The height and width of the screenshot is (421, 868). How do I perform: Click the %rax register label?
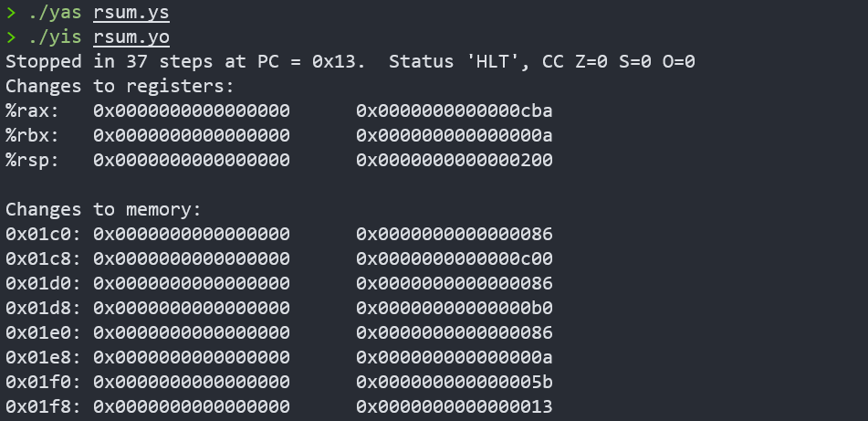click(x=32, y=111)
